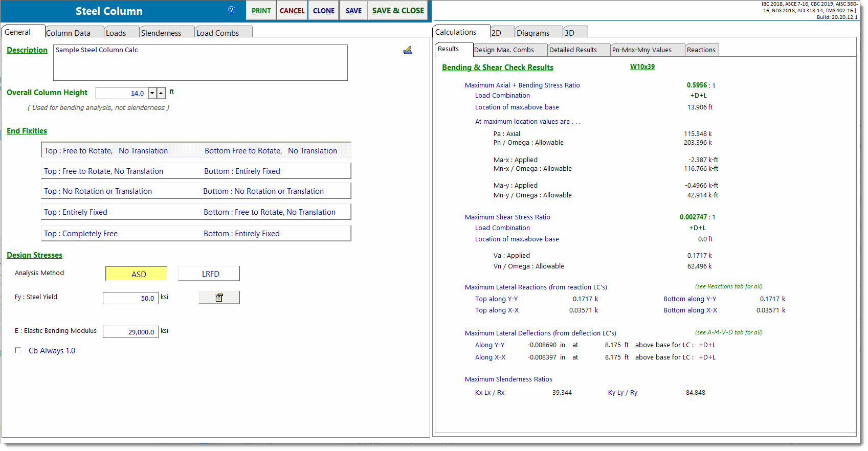
Task: Select Top Completely Free, Bottom Entirely Fixed fixity
Action: click(x=196, y=234)
